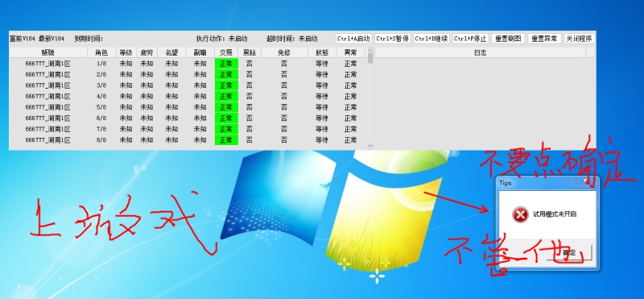644x299 pixels.
Task: Click the Ctrl+D继续 continue button
Action: (x=431, y=39)
